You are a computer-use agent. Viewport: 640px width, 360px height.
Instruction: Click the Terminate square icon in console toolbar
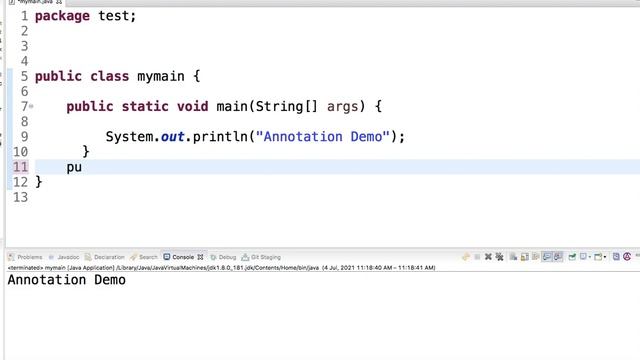click(477, 257)
